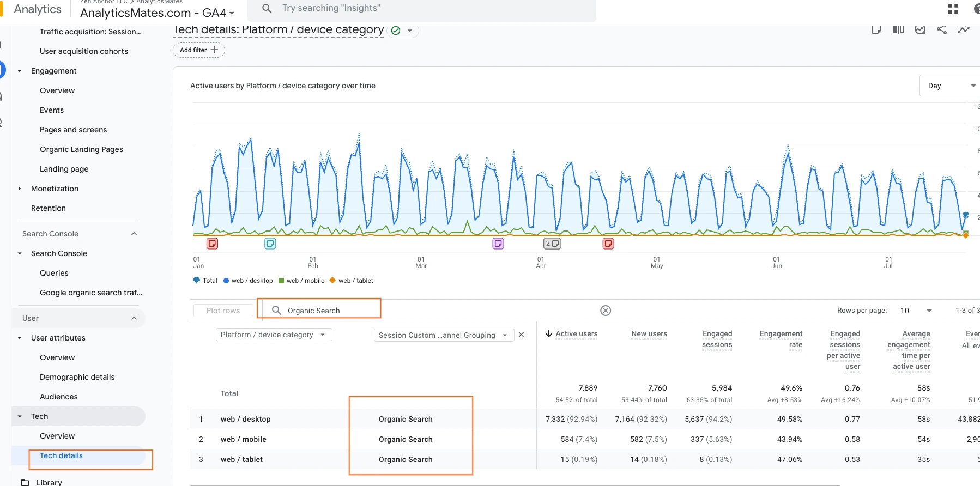The image size is (980, 486).
Task: Toggle the Total series in chart legend
Action: pos(205,281)
